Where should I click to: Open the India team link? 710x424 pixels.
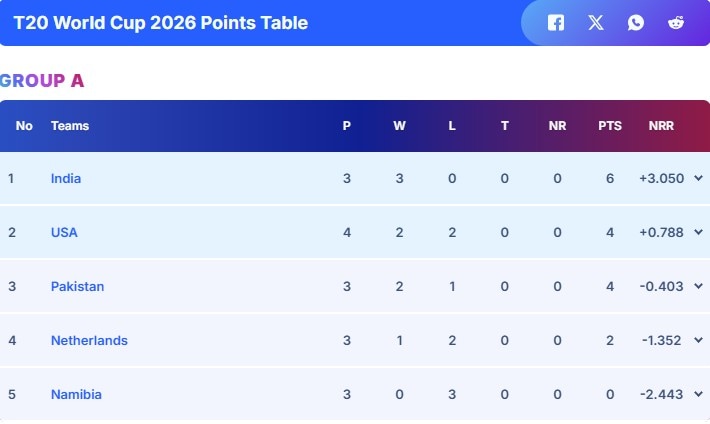coord(66,179)
